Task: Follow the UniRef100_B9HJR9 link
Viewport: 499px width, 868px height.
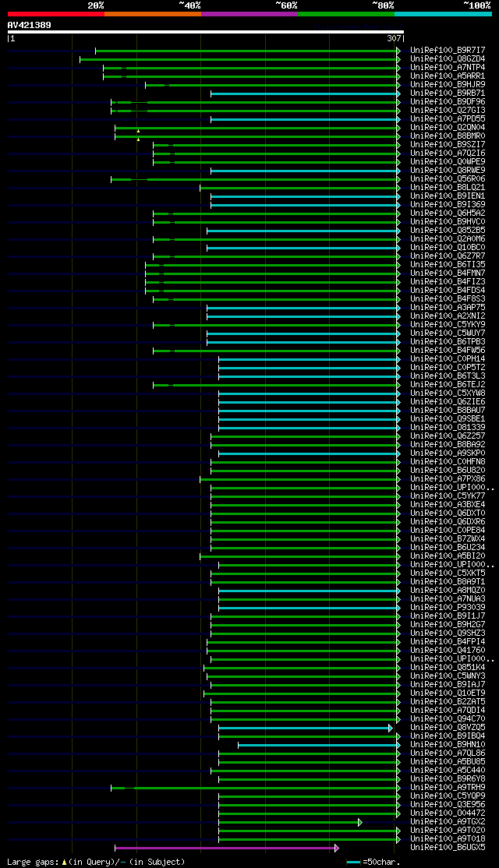Action: (448, 85)
